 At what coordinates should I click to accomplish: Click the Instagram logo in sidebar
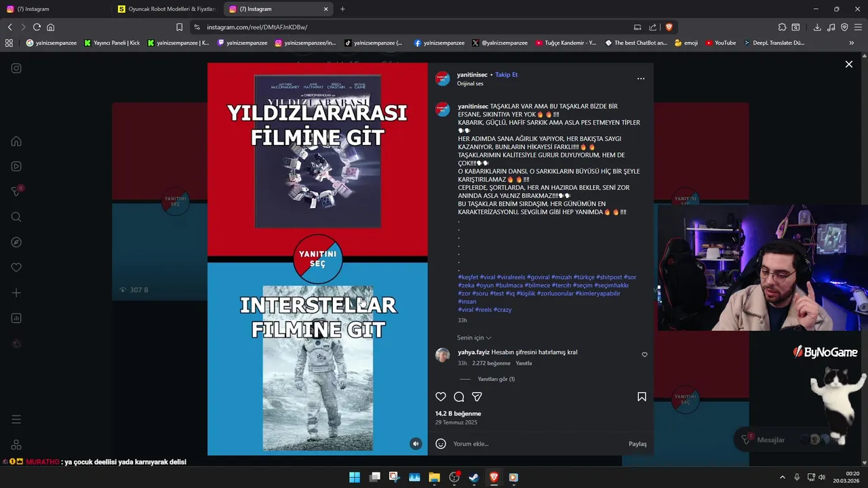tap(16, 68)
